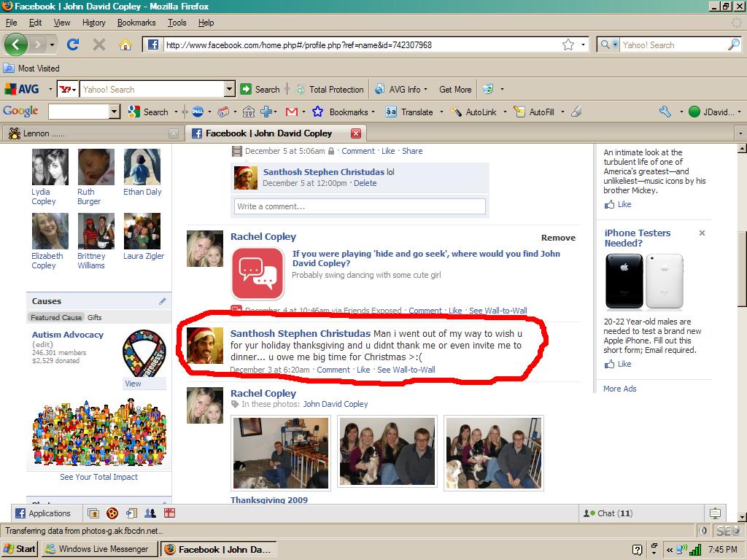Open the Firefox home page icon
The width and height of the screenshot is (747, 560).
pos(125,44)
